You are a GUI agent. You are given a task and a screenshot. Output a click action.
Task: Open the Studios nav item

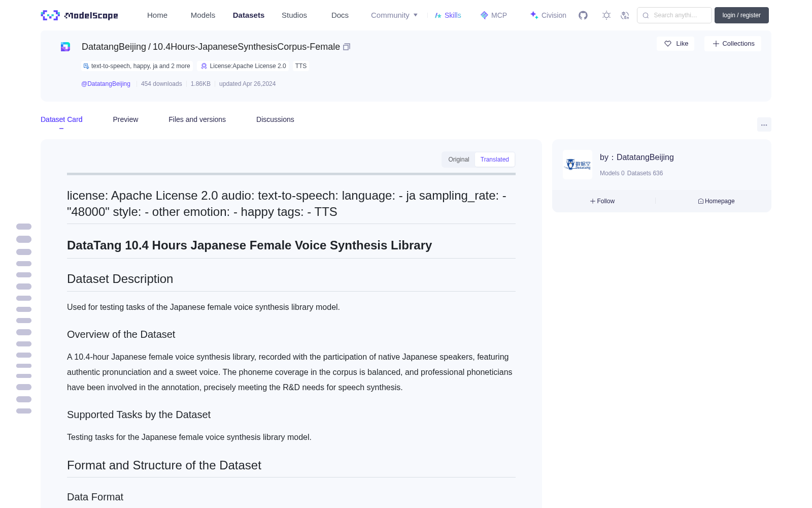click(294, 15)
